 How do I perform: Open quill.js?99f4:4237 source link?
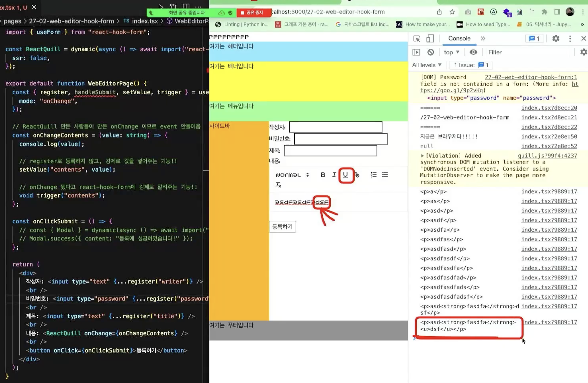coord(547,155)
